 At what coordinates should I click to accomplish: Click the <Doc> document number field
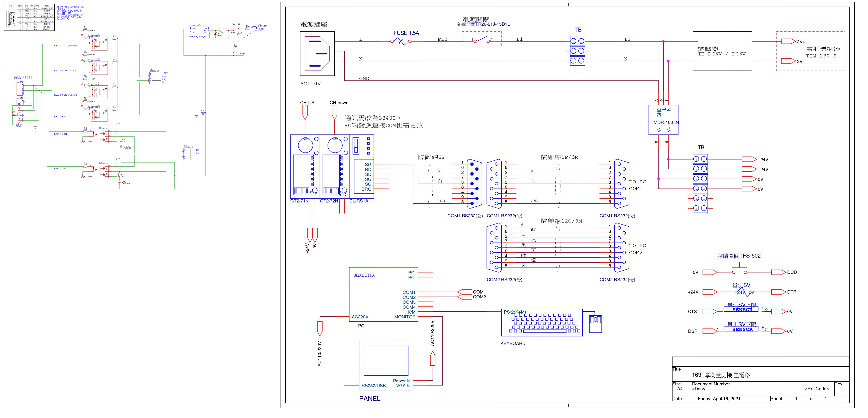699,389
